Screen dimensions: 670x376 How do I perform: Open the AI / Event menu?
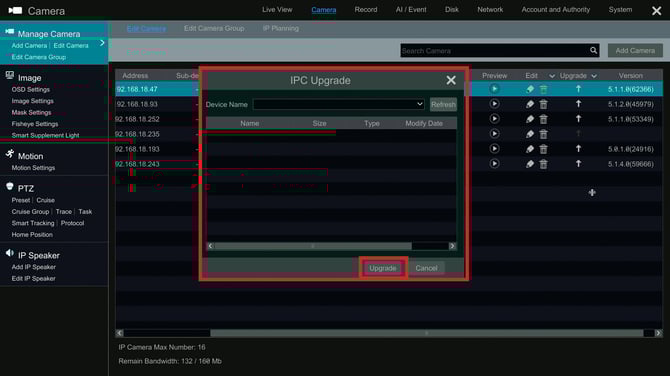(x=411, y=9)
